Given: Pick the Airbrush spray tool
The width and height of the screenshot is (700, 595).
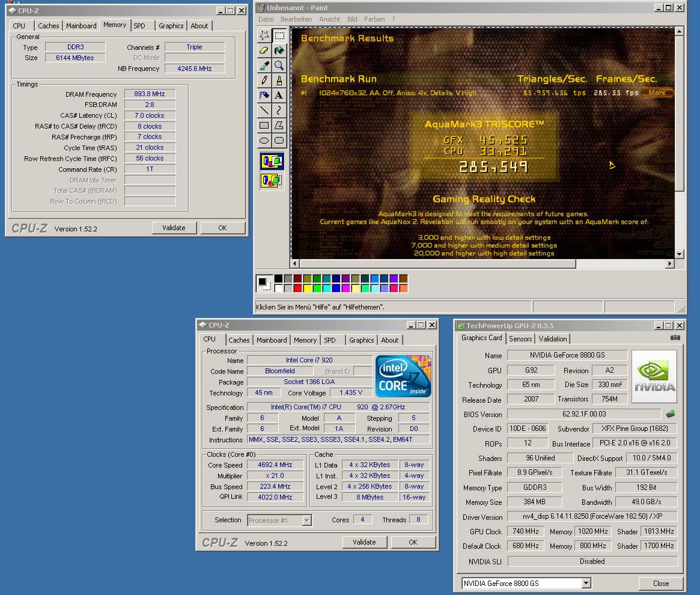Looking at the screenshot, I should click(264, 95).
